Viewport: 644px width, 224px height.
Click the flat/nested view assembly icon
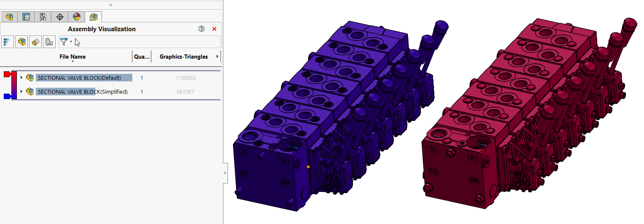tap(21, 42)
